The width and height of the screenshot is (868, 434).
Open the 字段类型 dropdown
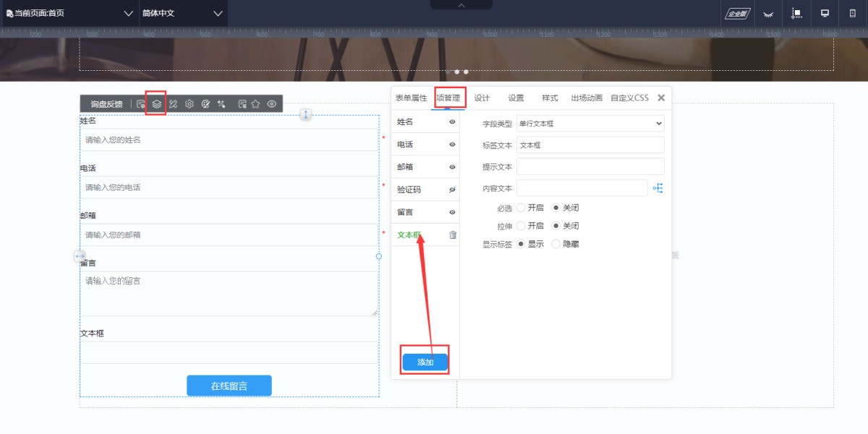point(590,124)
